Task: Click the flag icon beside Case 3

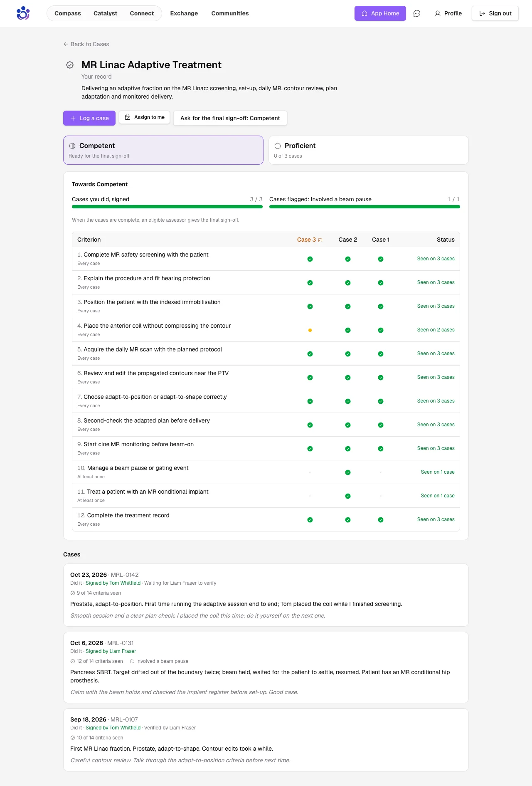Action: 320,240
